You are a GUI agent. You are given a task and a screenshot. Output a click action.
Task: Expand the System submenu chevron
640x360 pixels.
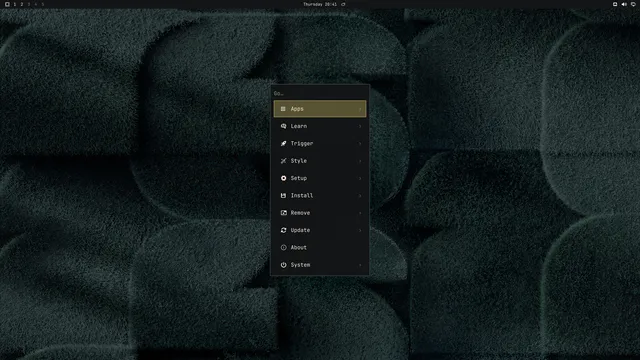tap(360, 265)
